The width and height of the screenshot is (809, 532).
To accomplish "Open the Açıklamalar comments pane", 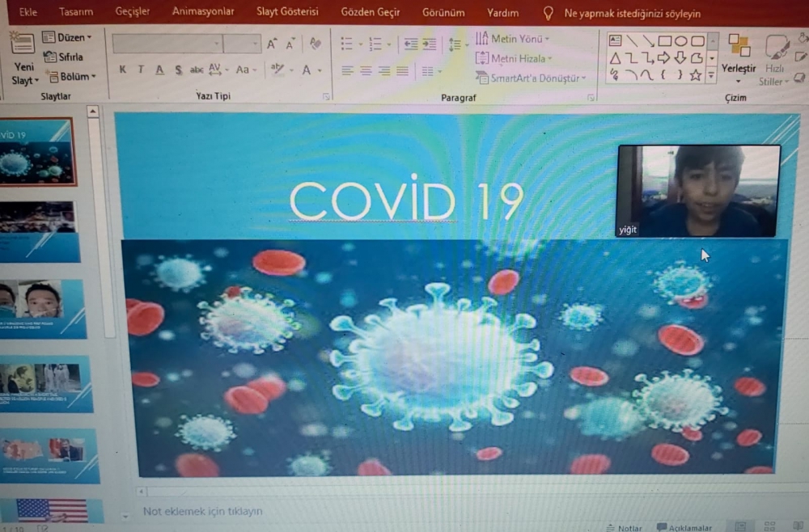I will [684, 527].
